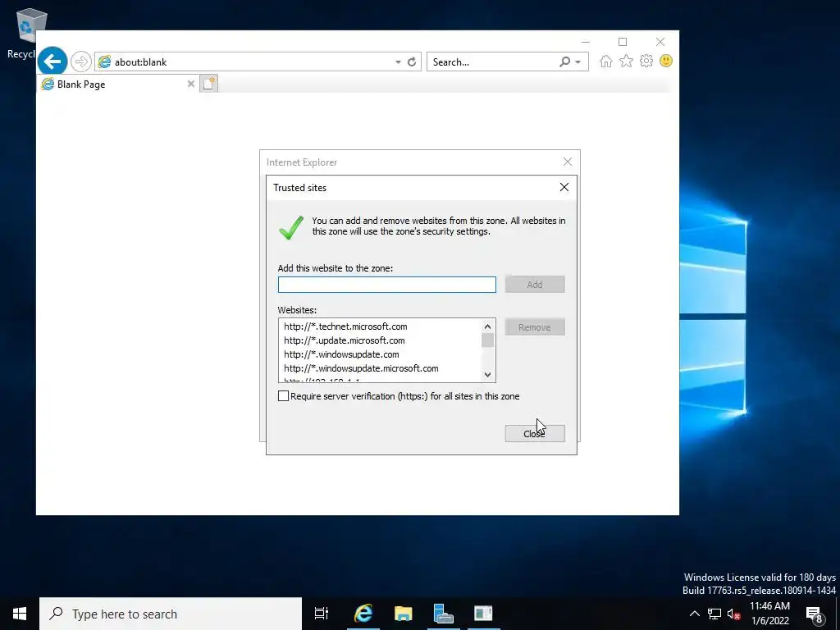Viewport: 840px width, 630px height.
Task: Click the muted volume tray icon
Action: coord(733,614)
